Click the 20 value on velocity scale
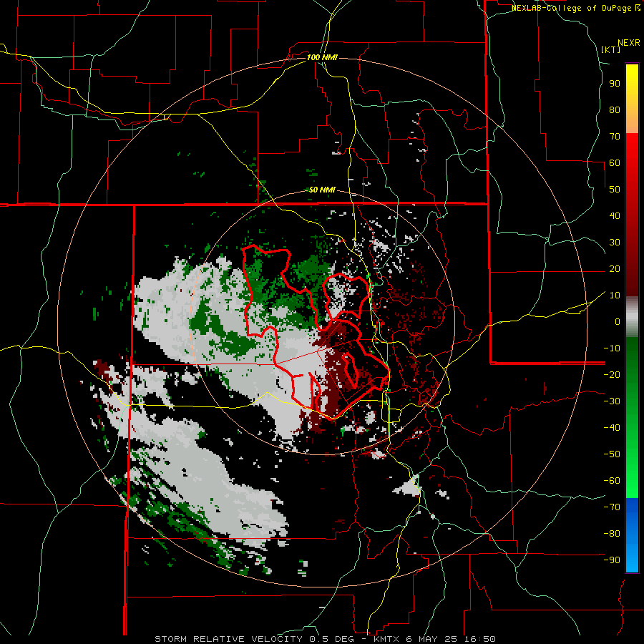Screen dimensions: 644x644 pyautogui.click(x=615, y=269)
